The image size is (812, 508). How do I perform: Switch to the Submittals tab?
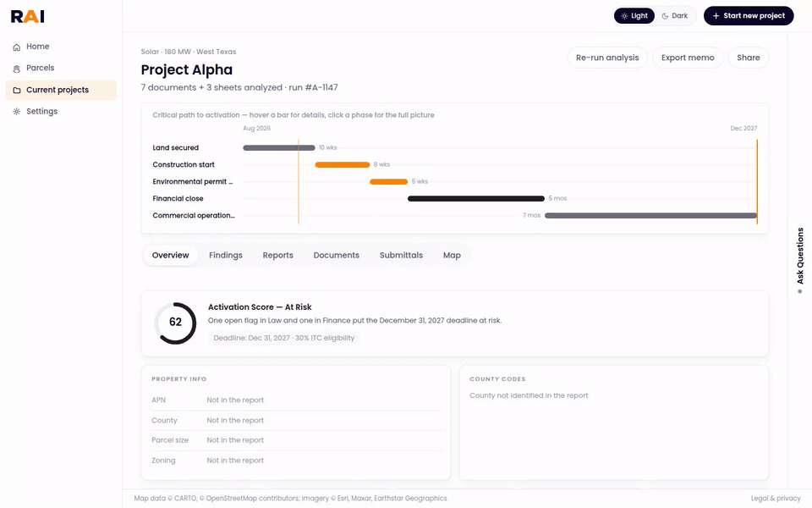[401, 255]
